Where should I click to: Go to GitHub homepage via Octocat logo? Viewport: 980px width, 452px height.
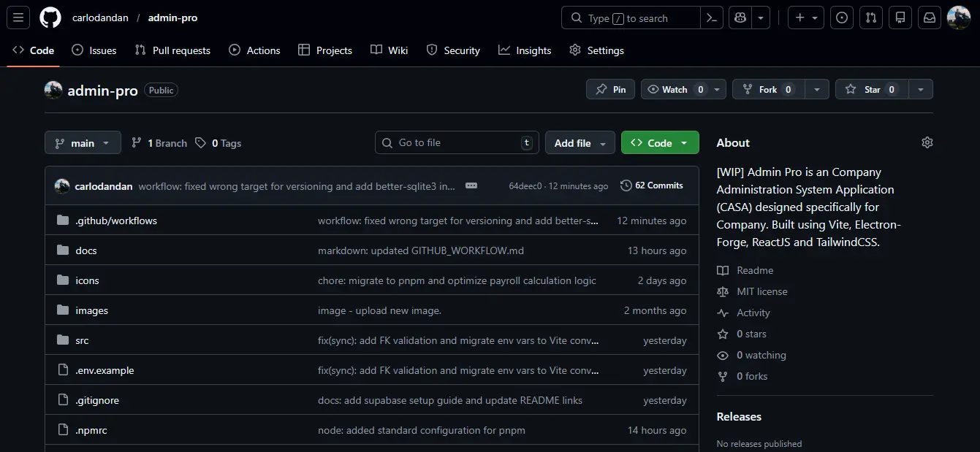click(x=50, y=18)
